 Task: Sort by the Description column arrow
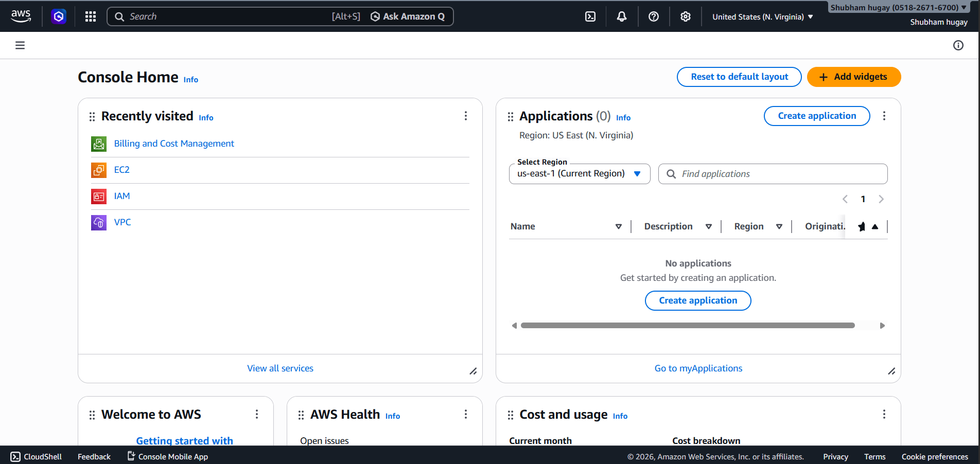point(709,226)
